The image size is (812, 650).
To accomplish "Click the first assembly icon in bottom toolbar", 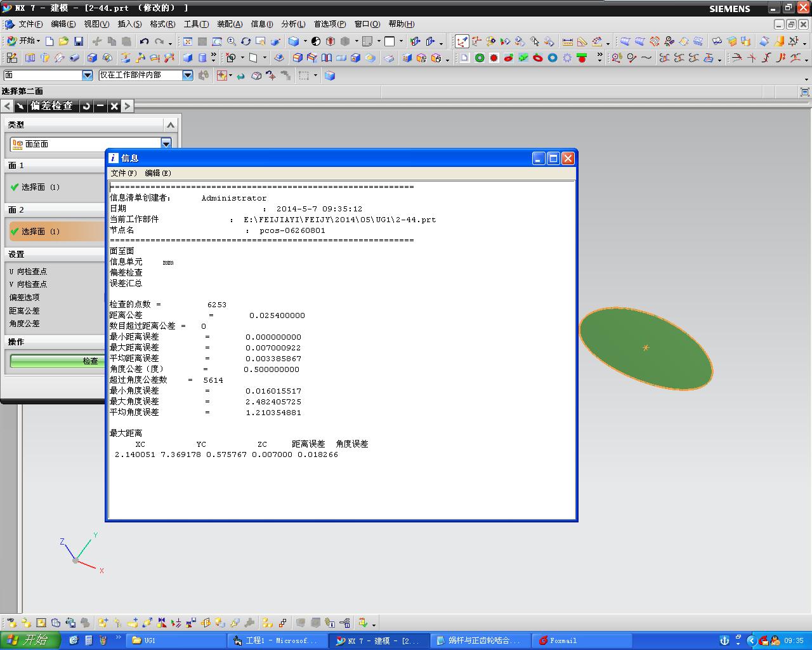I will coord(11,623).
